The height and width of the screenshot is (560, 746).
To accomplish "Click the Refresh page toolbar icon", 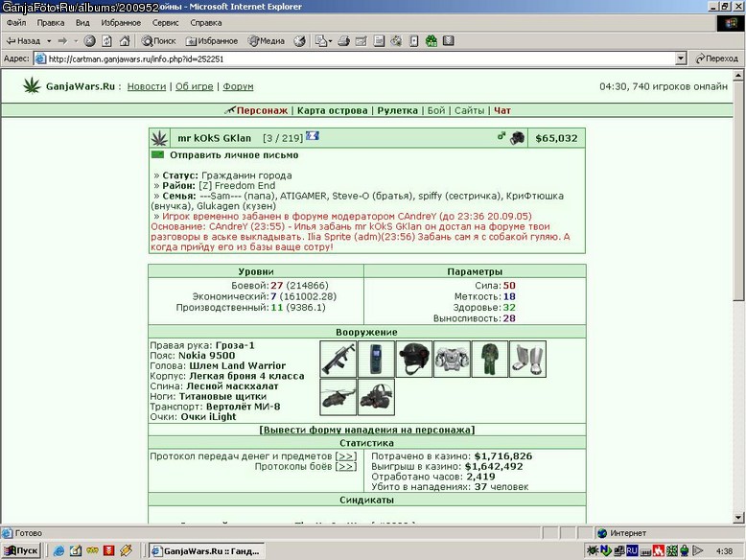I will (107, 41).
